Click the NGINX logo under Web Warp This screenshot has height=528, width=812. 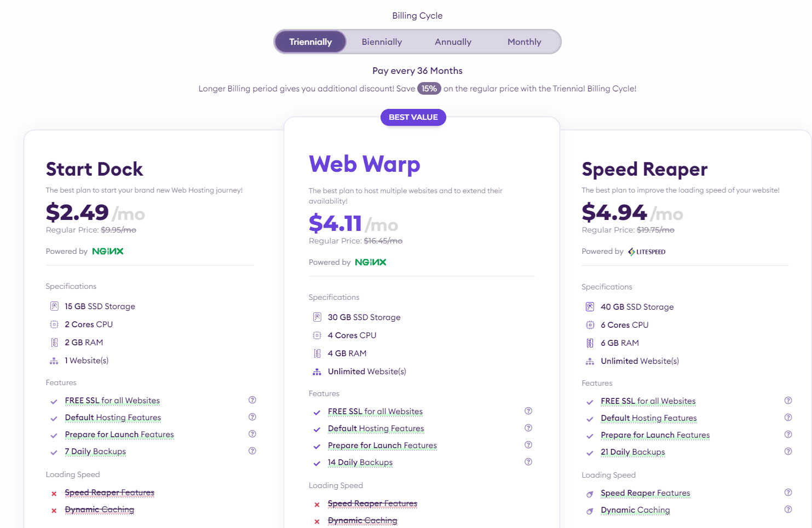(371, 263)
